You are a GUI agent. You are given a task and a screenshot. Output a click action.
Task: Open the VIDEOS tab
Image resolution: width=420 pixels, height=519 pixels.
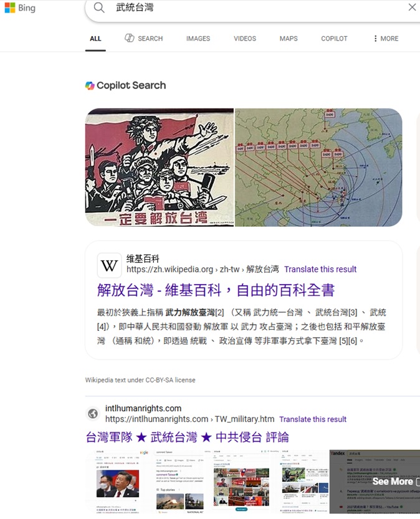(245, 39)
